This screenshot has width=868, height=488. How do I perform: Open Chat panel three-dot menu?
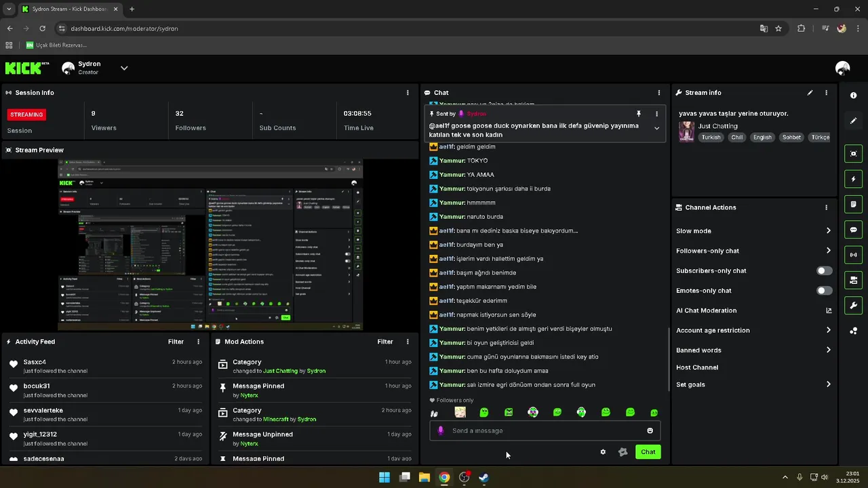(658, 92)
